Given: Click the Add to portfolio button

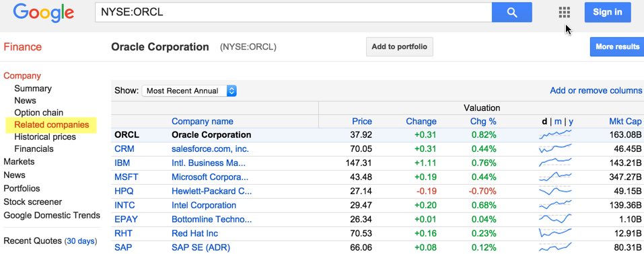Looking at the screenshot, I should pyautogui.click(x=400, y=47).
